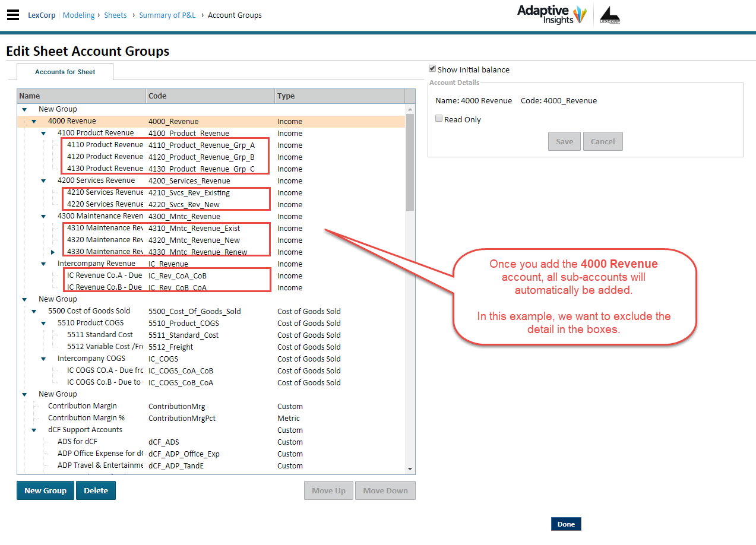
Task: Click the Delete button
Action: click(x=96, y=490)
